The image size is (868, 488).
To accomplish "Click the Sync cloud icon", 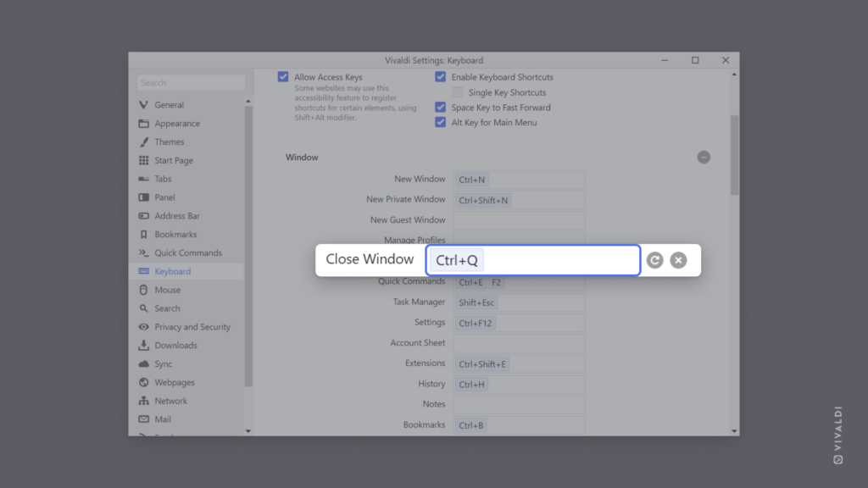I will coord(143,364).
